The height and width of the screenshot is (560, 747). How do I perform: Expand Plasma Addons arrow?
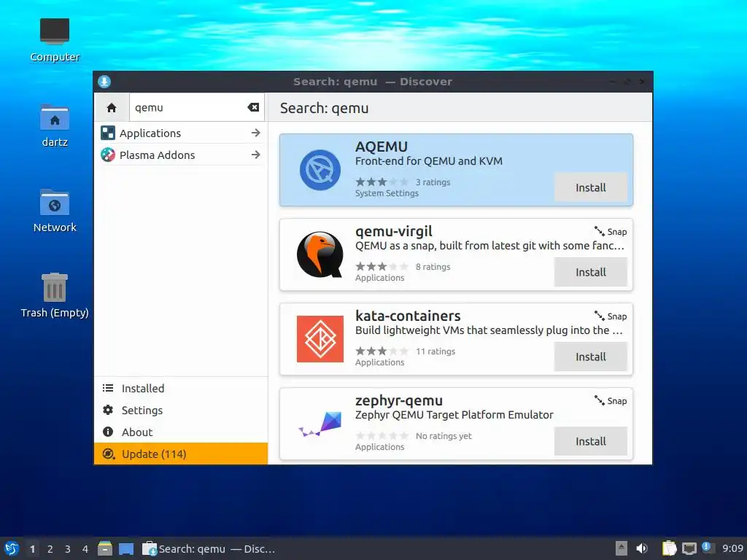point(256,155)
